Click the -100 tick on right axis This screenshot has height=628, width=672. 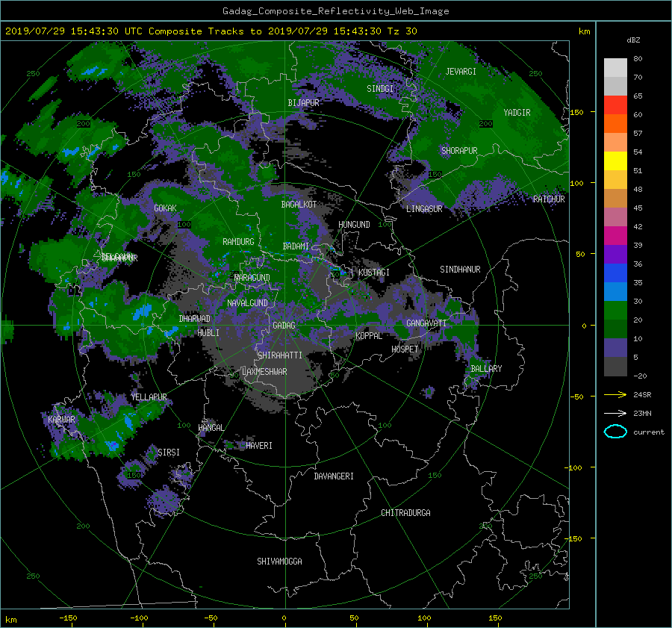(x=574, y=467)
